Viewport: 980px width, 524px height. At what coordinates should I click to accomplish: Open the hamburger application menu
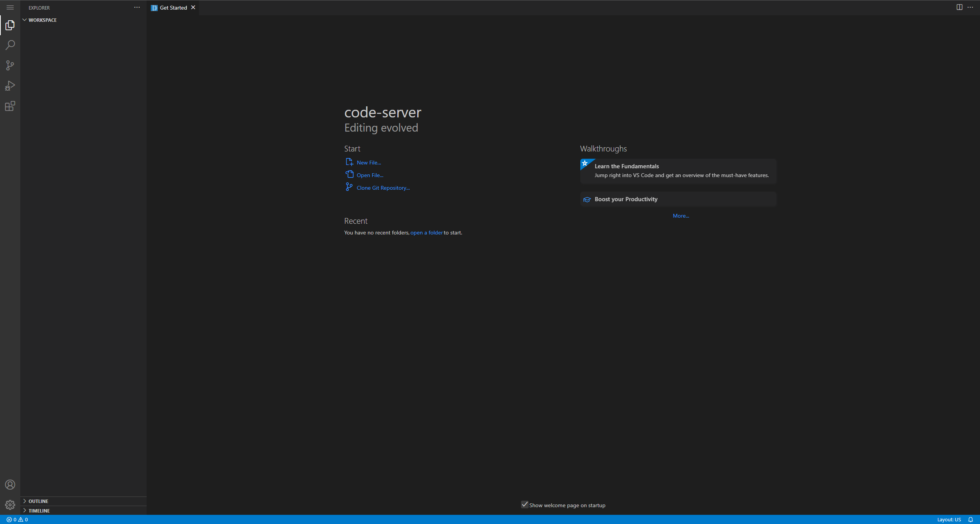[x=10, y=7]
